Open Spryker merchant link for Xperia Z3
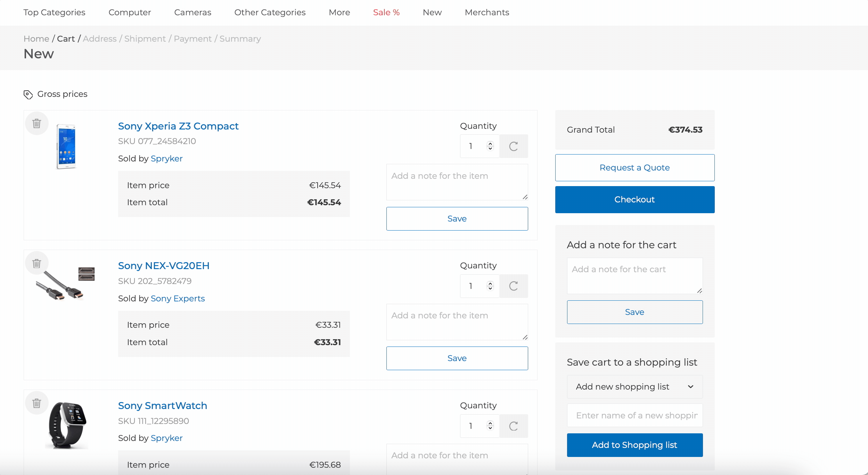This screenshot has height=475, width=868. point(166,159)
